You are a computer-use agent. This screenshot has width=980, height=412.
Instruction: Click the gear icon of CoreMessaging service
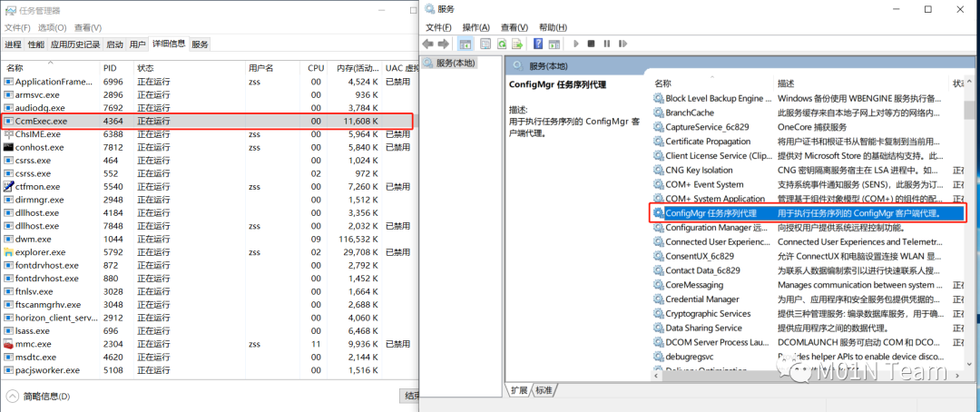(x=658, y=284)
